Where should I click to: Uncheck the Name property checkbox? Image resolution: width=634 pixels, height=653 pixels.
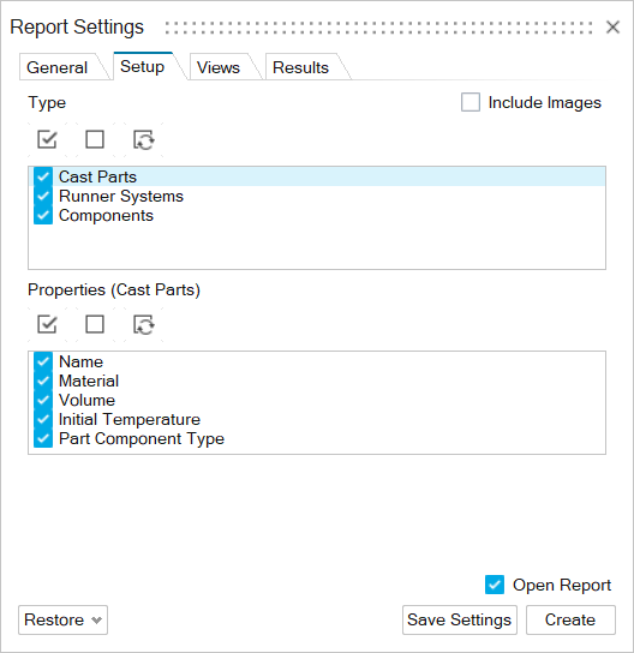(43, 361)
